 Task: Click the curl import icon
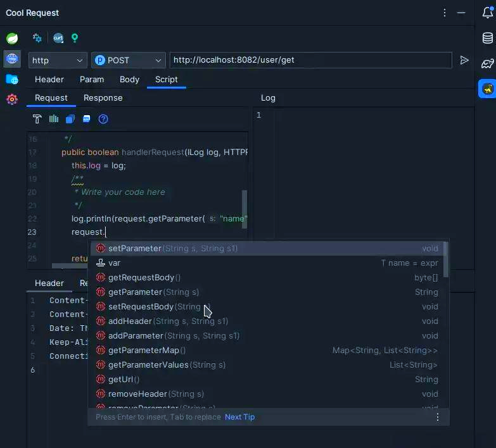58,38
